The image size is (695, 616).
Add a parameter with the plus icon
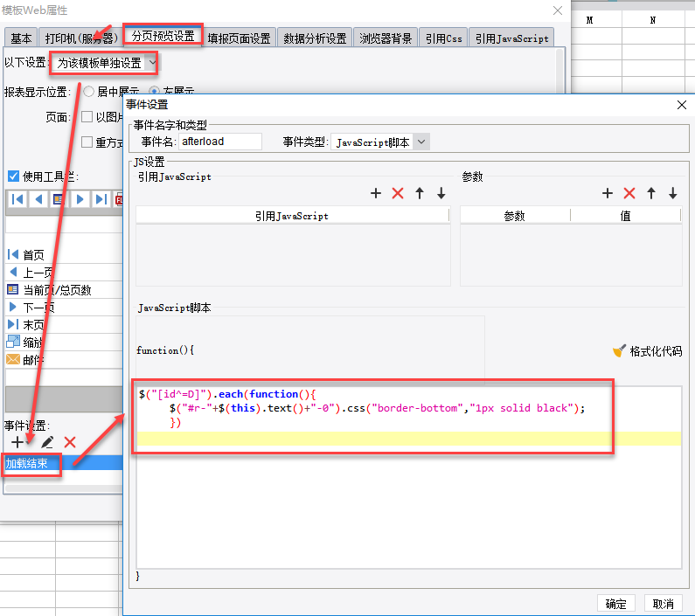(608, 193)
